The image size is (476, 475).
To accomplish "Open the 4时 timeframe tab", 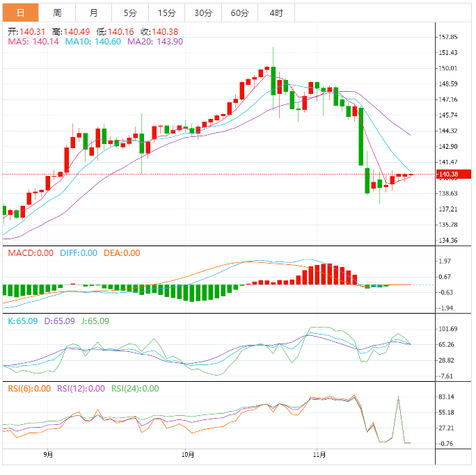I will coord(276,13).
